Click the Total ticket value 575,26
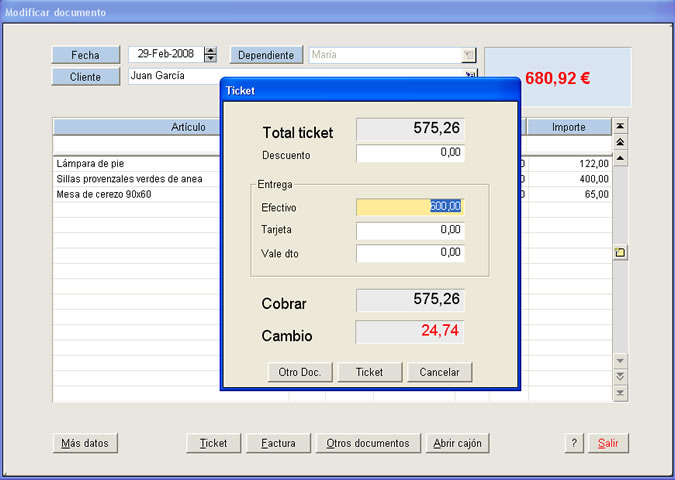The height and width of the screenshot is (480, 675). [x=410, y=129]
